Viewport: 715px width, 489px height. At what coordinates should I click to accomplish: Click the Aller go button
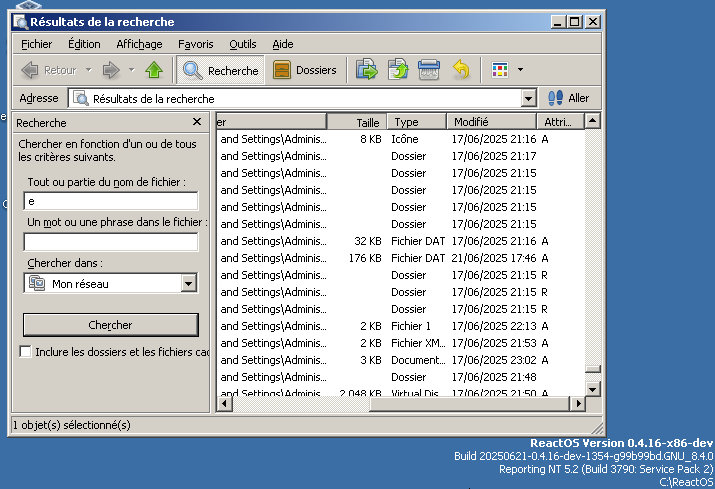pos(568,99)
